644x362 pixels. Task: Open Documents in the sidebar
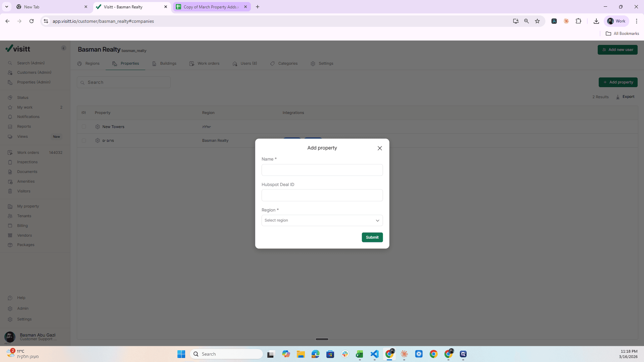point(27,172)
